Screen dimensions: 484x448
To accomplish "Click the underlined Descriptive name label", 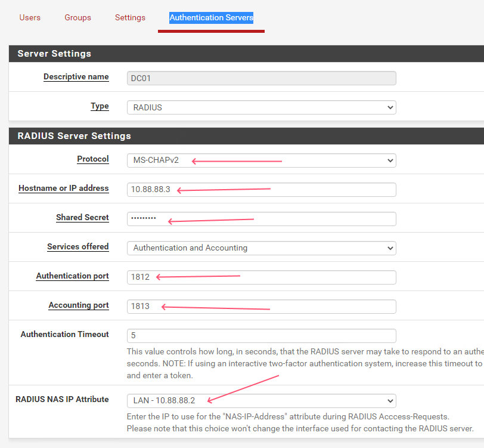I will [x=76, y=76].
